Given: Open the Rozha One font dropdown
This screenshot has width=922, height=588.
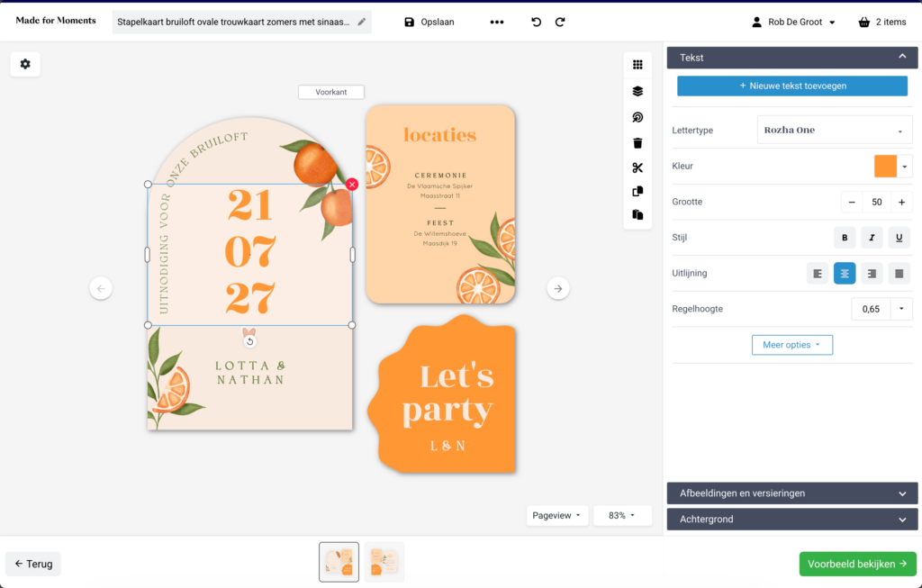Looking at the screenshot, I should 834,130.
